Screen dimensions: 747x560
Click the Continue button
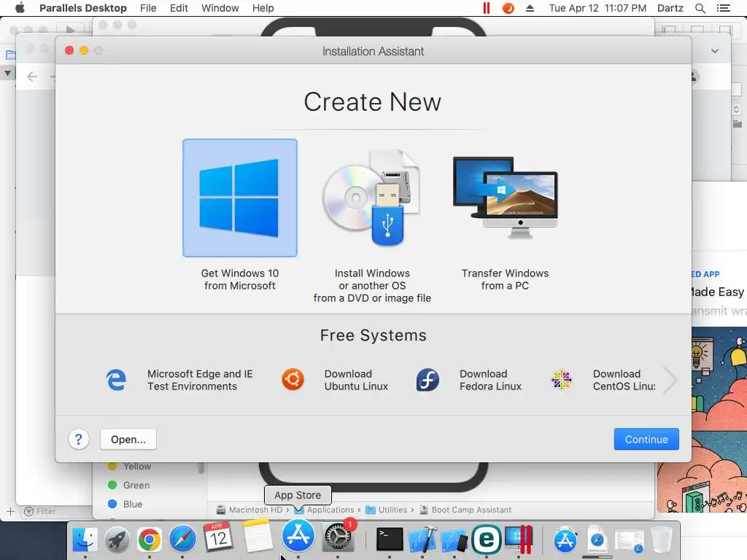646,439
